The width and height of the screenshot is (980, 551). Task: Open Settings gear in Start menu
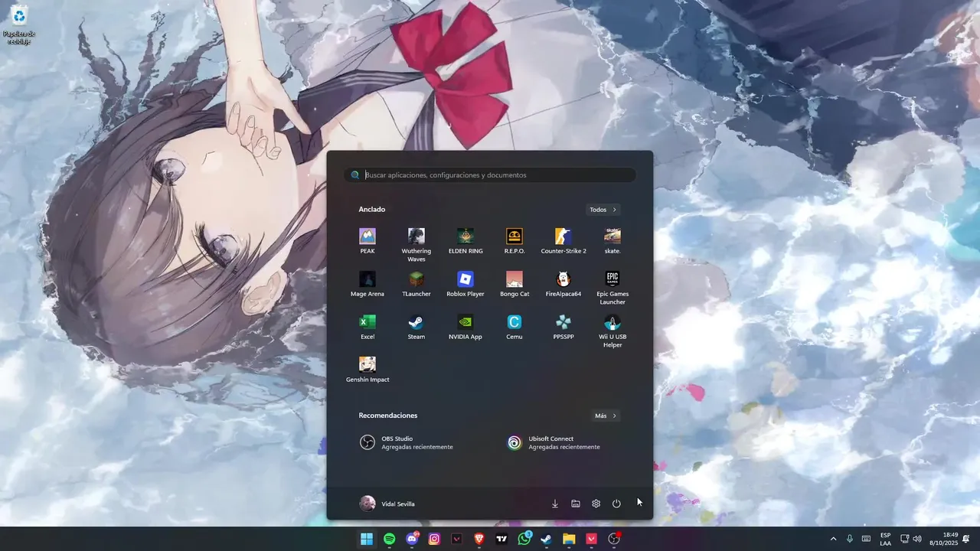[x=596, y=504]
